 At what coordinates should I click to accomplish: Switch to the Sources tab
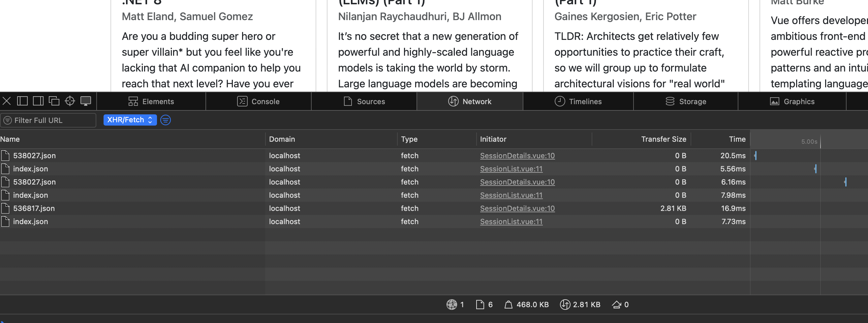[x=364, y=102]
